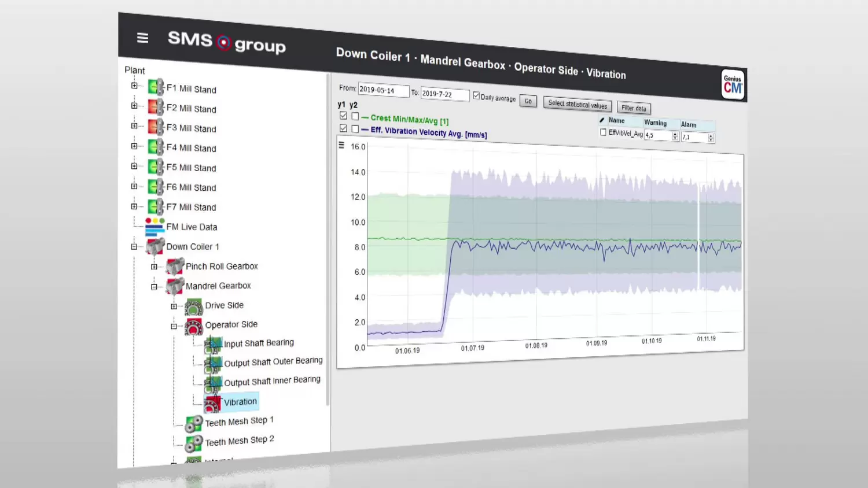Viewport: 868px width, 488px height.
Task: Open the chart context menu icon
Action: pyautogui.click(x=341, y=145)
